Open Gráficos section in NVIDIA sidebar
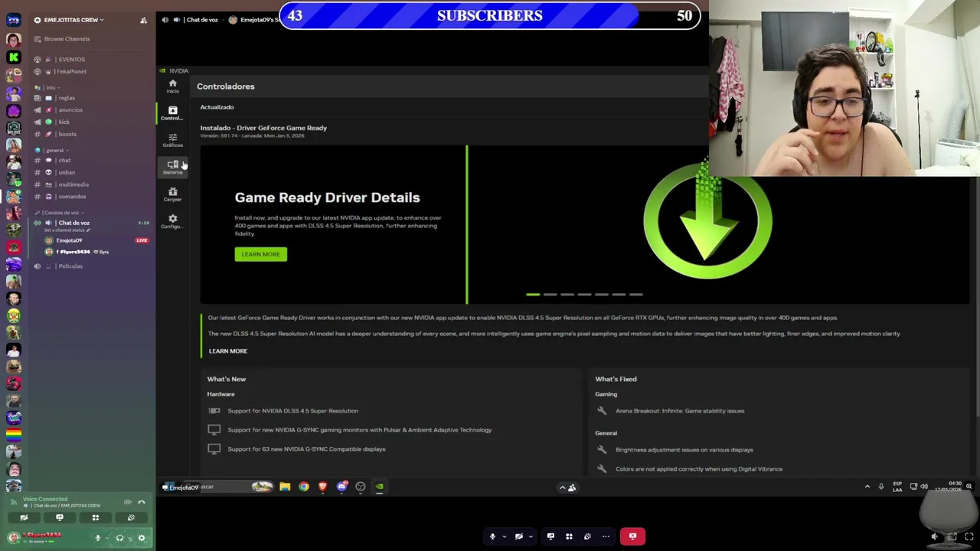This screenshot has height=551, width=980. 172,140
